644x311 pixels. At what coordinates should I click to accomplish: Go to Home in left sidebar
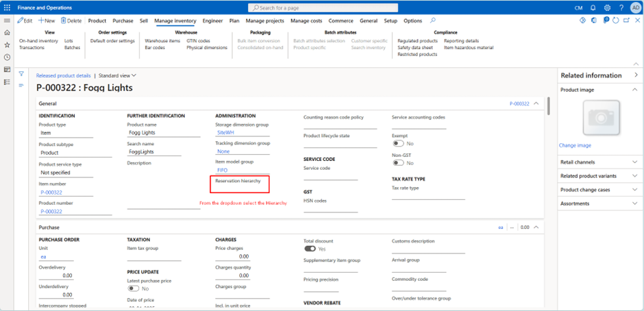[7, 32]
